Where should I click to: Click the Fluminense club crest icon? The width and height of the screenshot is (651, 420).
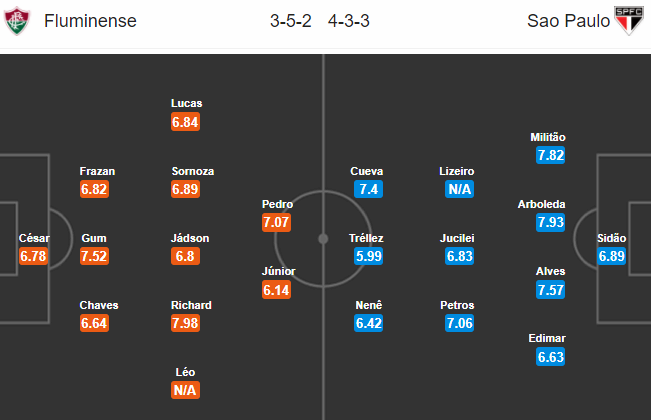click(x=17, y=21)
